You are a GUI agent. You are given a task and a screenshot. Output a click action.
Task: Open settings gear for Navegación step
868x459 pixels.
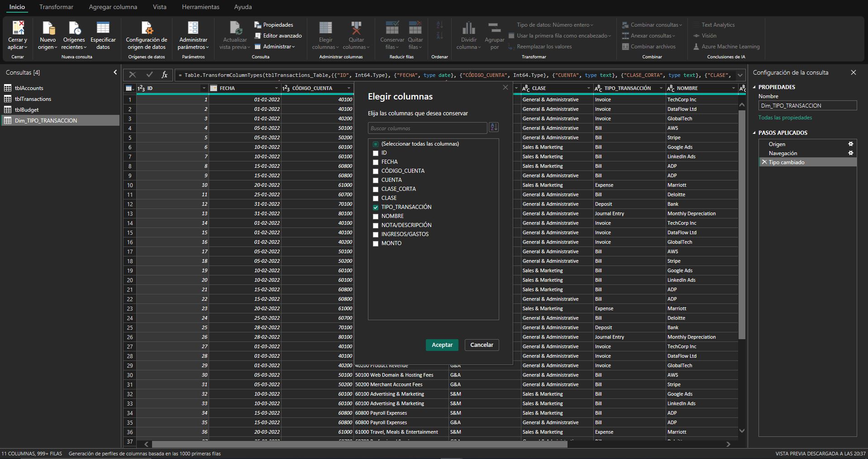point(850,153)
